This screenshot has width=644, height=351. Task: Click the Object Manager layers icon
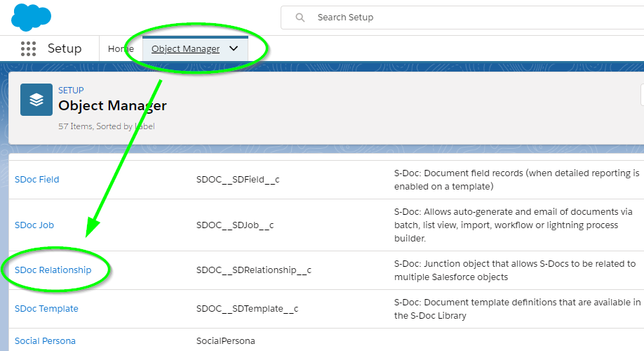click(36, 100)
